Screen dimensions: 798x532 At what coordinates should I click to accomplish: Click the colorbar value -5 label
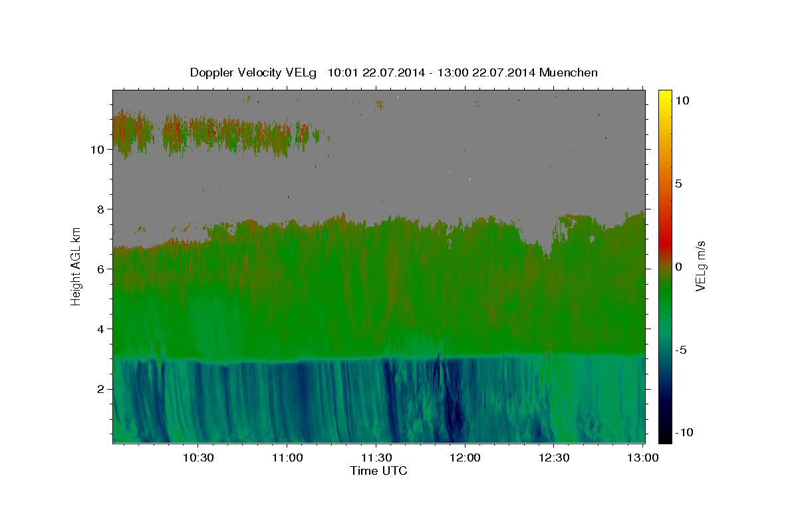[x=681, y=350]
